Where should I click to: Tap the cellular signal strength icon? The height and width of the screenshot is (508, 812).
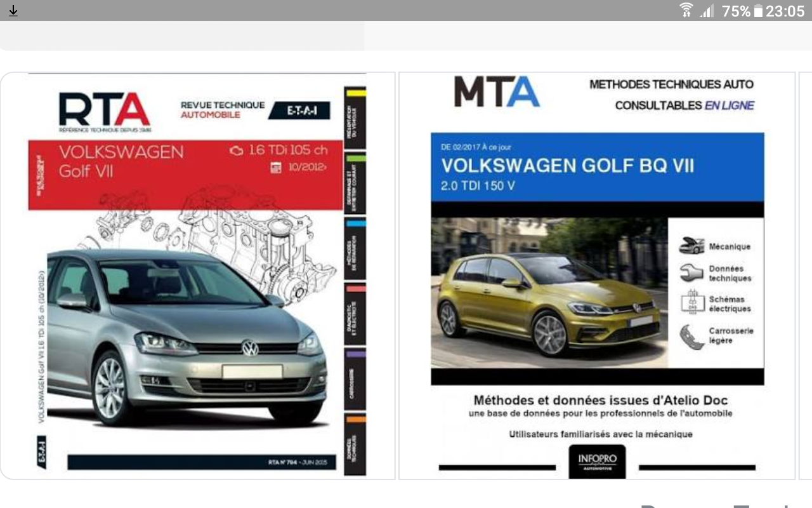pos(707,11)
